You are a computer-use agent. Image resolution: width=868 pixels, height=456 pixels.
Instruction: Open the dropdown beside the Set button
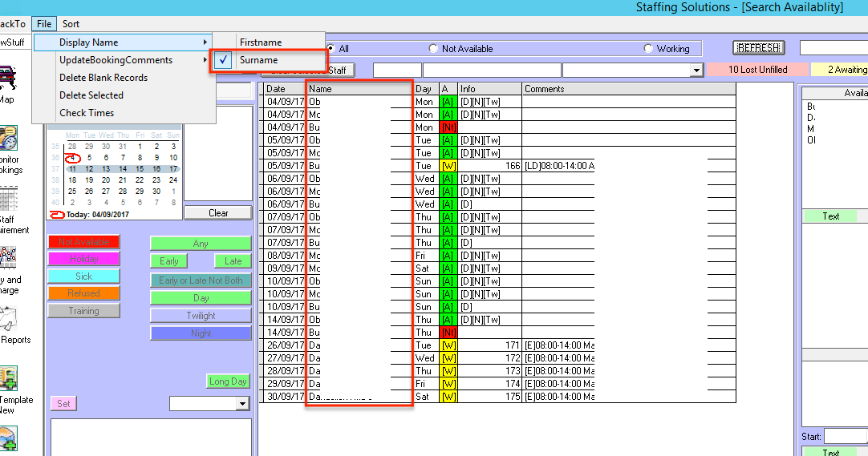pos(243,404)
